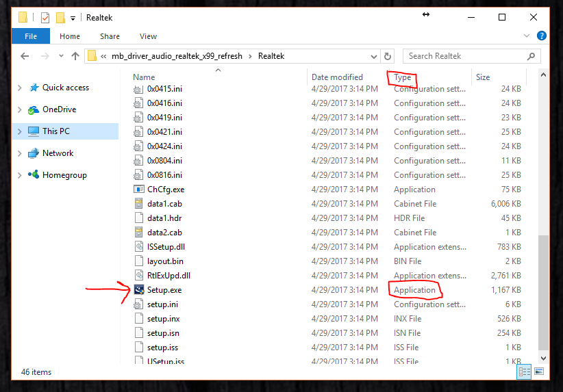Open Customize Quick Access Toolbar dropdown
The image size is (563, 392).
(73, 18)
